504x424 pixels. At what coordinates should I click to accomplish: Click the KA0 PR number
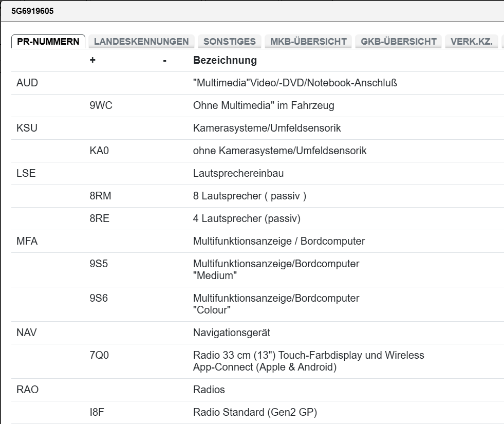[99, 151]
